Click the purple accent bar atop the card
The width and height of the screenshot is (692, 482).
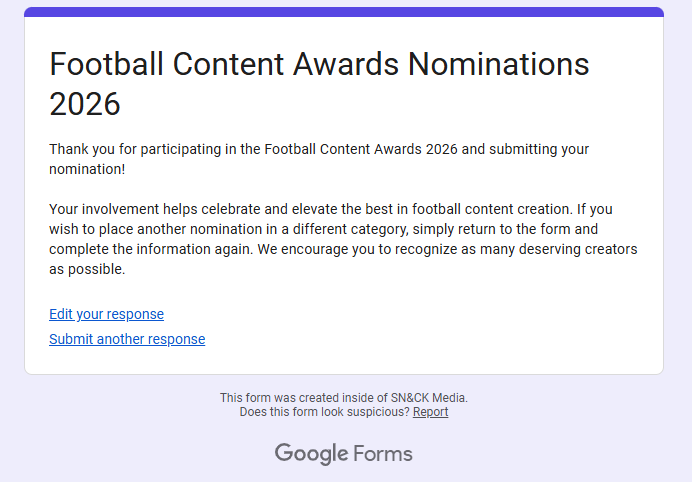[344, 12]
